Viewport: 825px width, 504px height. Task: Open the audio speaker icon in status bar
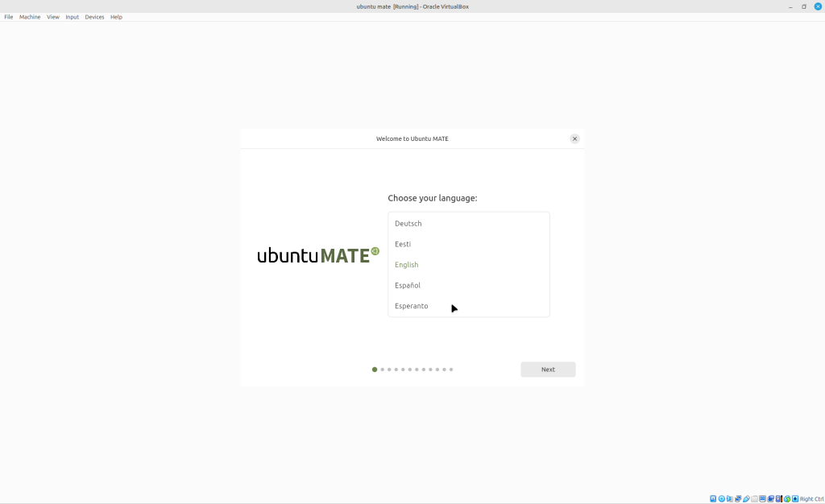coord(730,498)
